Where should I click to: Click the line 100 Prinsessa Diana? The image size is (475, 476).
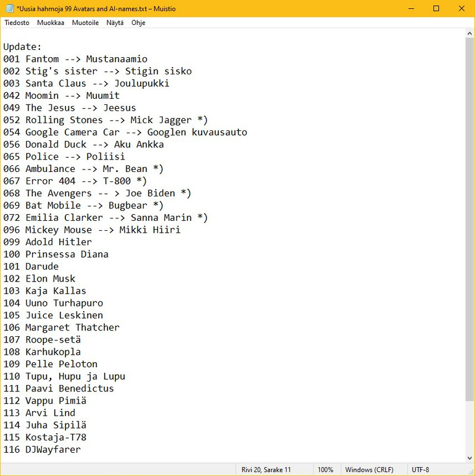56,254
